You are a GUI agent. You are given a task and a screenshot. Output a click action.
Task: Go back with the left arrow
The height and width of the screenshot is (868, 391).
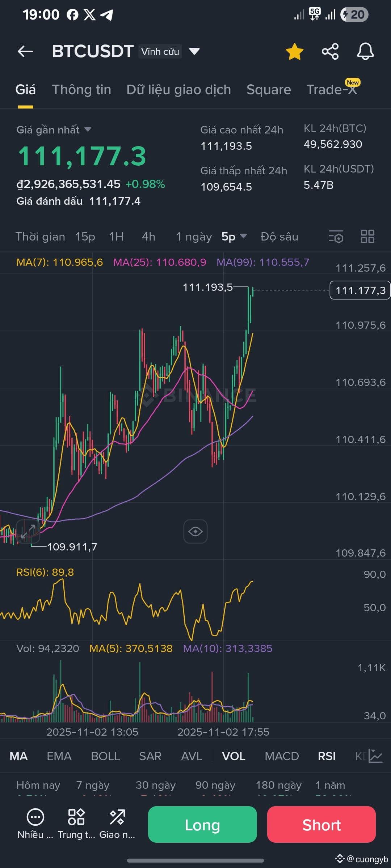[25, 51]
